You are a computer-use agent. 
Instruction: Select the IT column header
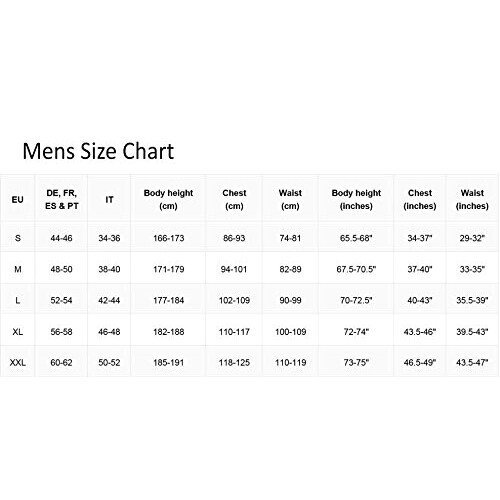click(x=109, y=199)
